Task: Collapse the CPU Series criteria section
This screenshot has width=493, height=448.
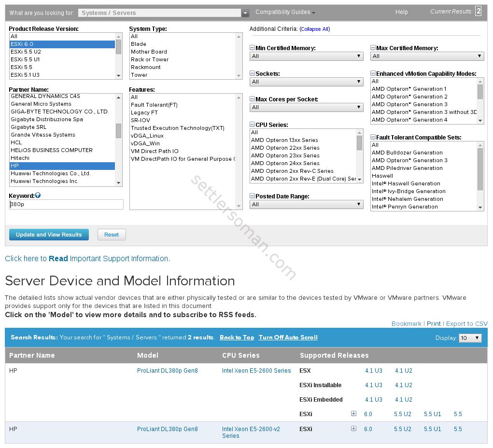Action: pos(252,125)
